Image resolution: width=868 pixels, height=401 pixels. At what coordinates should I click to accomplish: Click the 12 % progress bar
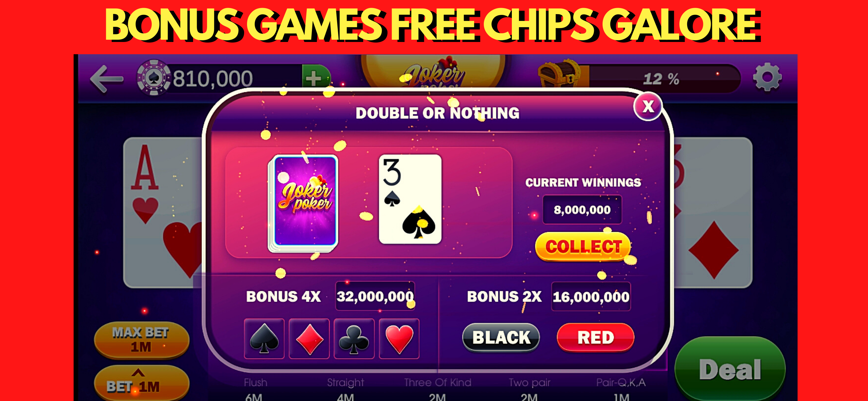660,79
